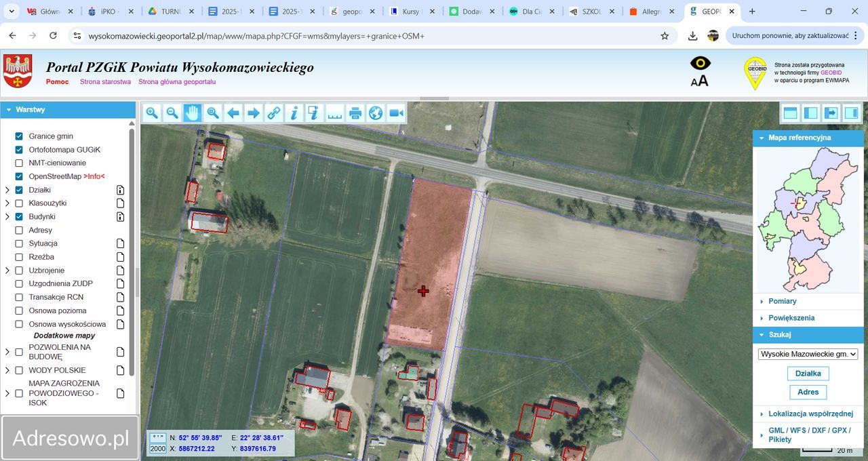Image resolution: width=868 pixels, height=461 pixels.
Task: Open the Pomoc link
Action: click(57, 82)
